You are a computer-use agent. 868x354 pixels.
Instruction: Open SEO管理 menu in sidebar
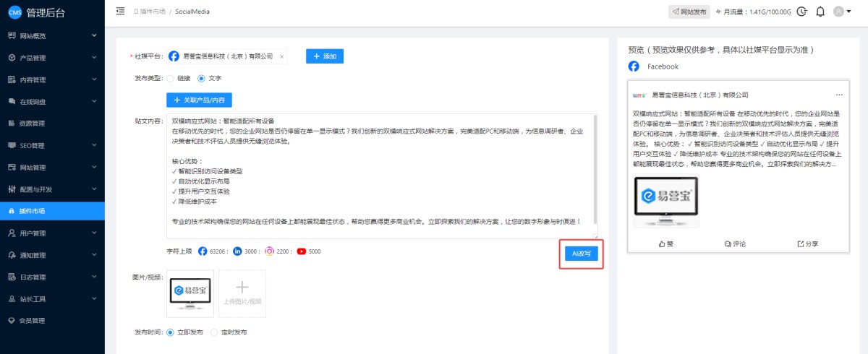click(x=52, y=145)
